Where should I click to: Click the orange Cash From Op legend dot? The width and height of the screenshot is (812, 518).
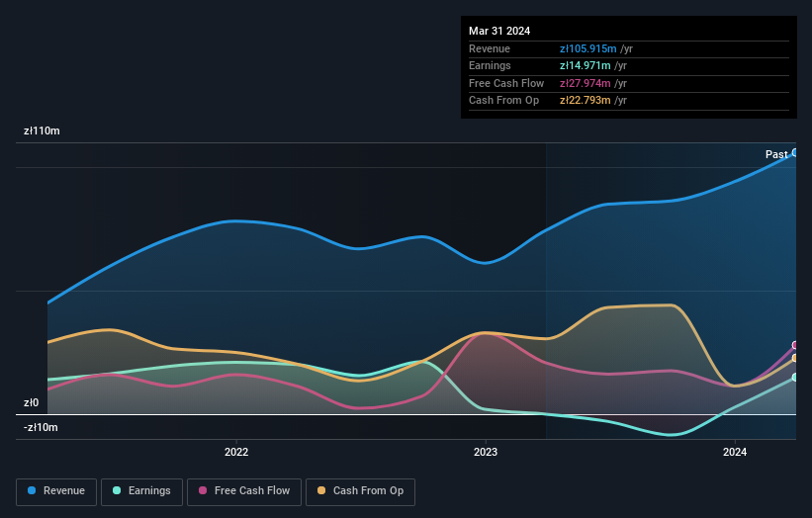coord(321,490)
